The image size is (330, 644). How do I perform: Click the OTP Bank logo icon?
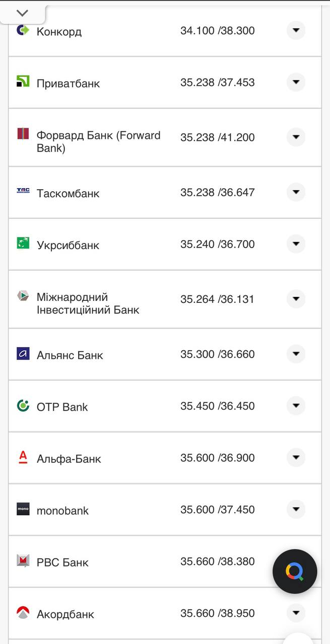(x=23, y=406)
